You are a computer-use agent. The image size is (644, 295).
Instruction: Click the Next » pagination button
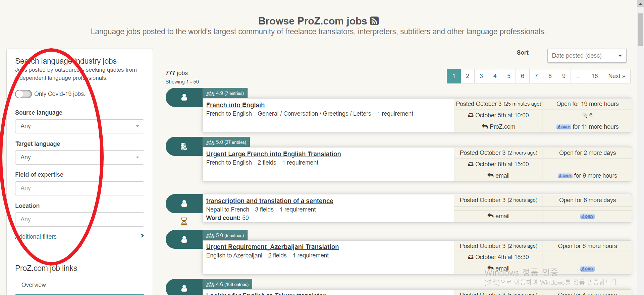click(617, 76)
